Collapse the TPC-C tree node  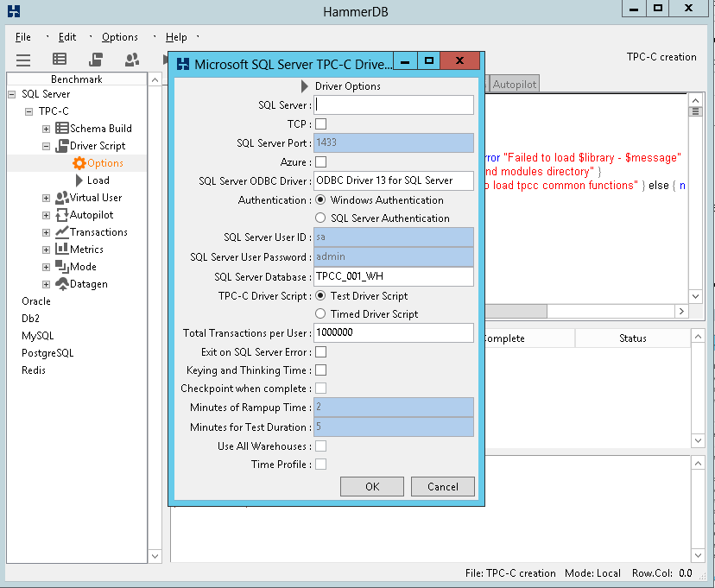[x=28, y=111]
